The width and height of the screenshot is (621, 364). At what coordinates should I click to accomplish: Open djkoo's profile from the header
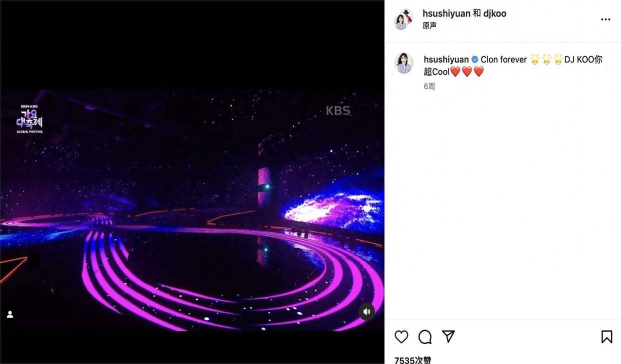pos(494,13)
